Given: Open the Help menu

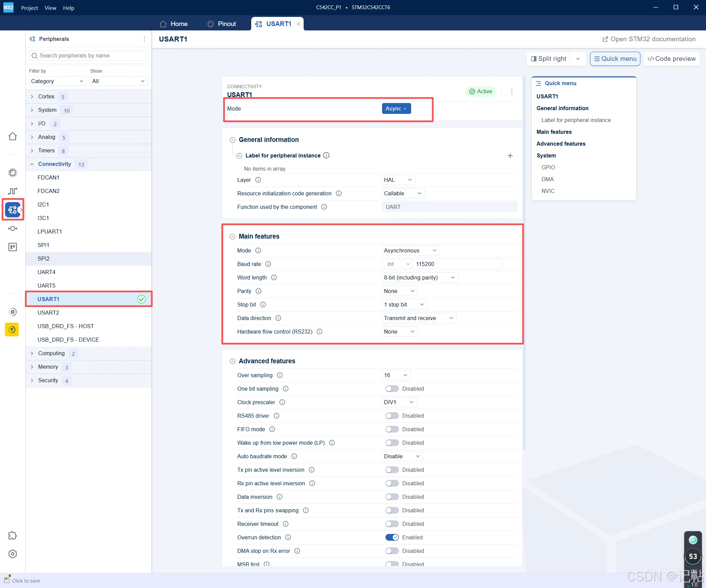Looking at the screenshot, I should coord(69,8).
